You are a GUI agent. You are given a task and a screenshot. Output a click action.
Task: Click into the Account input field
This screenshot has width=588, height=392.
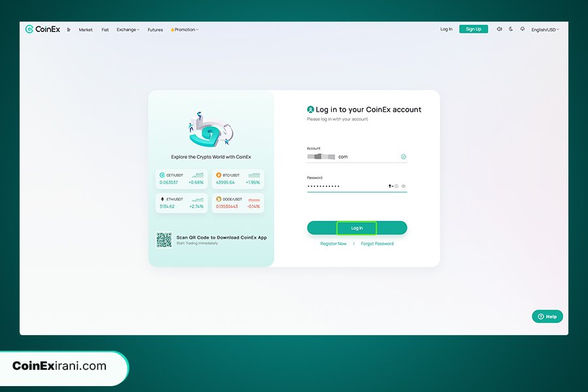pyautogui.click(x=353, y=157)
